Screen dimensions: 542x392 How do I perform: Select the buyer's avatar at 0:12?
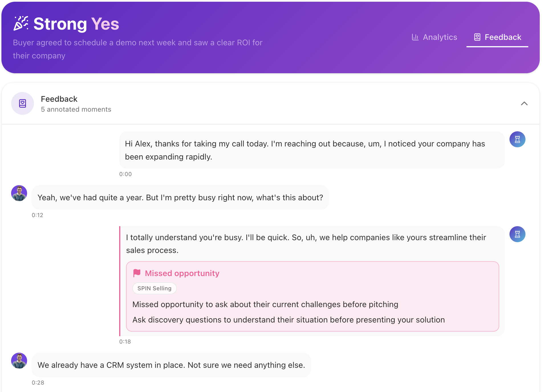click(19, 193)
